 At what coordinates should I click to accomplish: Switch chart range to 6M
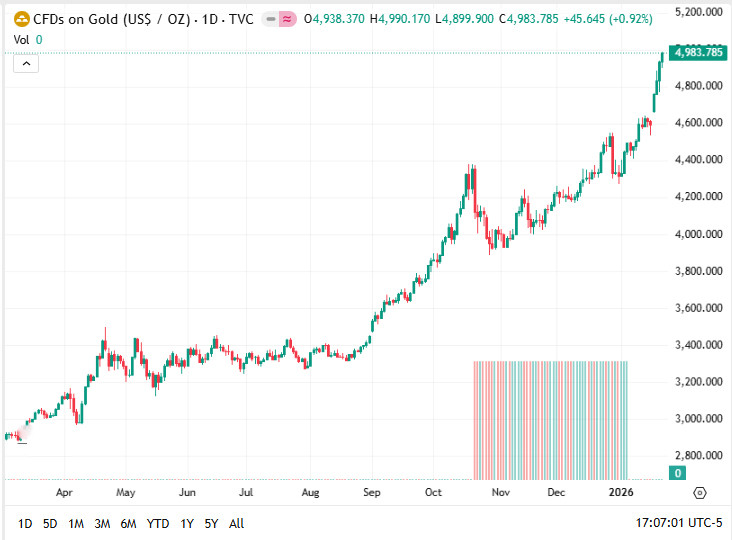(128, 523)
